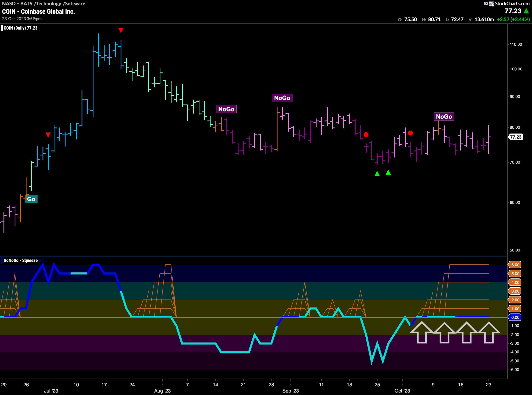Screen dimensions: 532x395
Task: Click the tall blue bar at July peak
Action: point(93,81)
